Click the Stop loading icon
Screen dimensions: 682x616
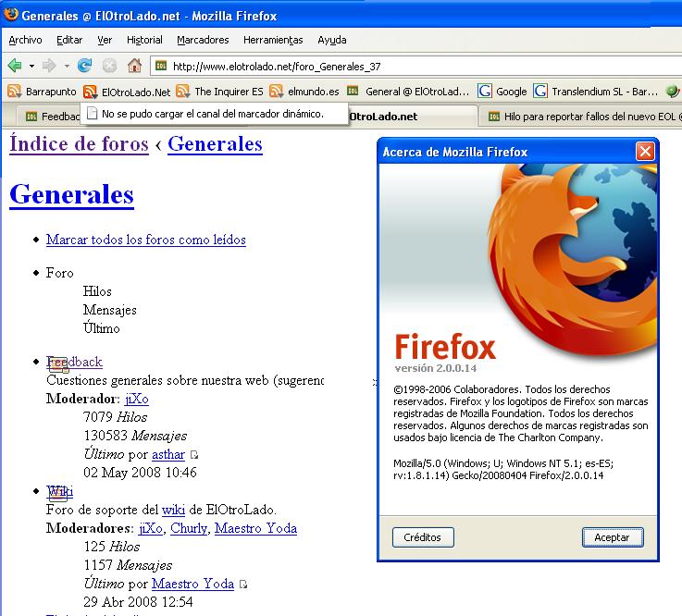pos(109,66)
